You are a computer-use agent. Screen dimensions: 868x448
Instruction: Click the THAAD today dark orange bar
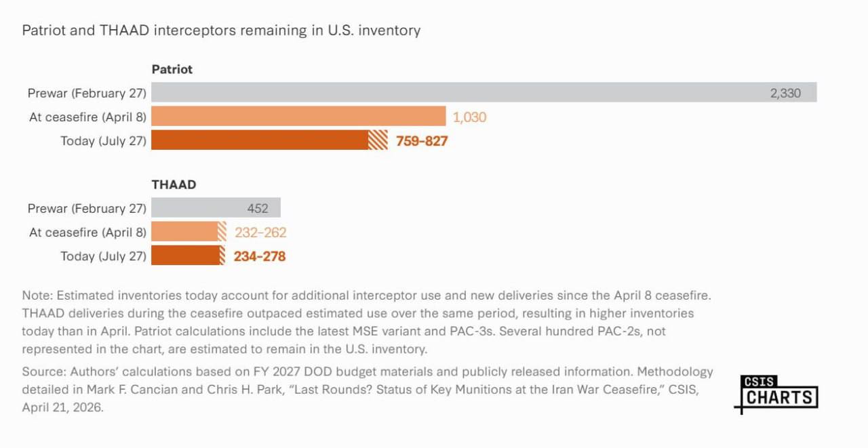pos(188,256)
